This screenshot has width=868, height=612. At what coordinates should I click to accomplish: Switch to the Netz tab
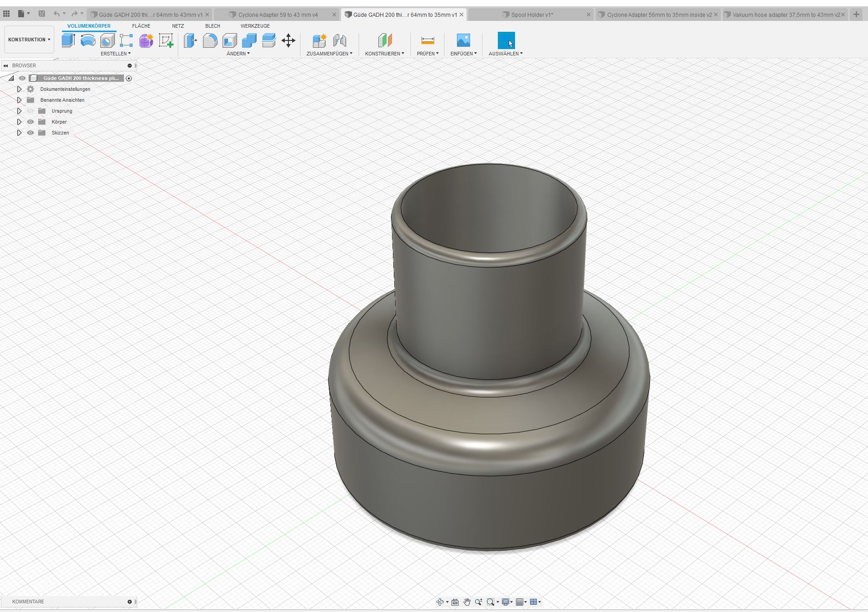coord(178,26)
